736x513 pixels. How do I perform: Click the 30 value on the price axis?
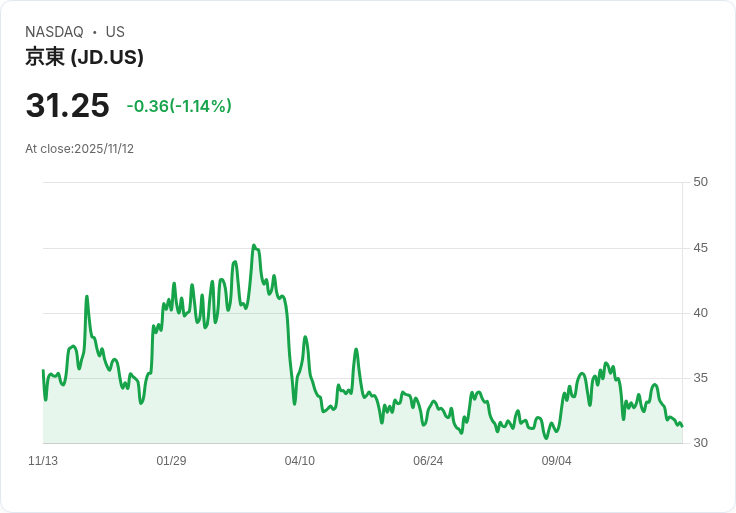700,443
